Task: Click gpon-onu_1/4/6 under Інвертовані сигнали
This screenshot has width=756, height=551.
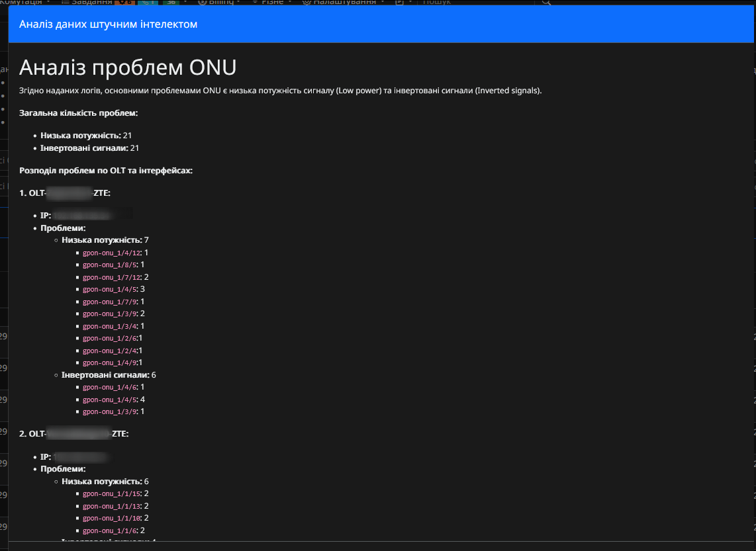Action: pyautogui.click(x=110, y=387)
